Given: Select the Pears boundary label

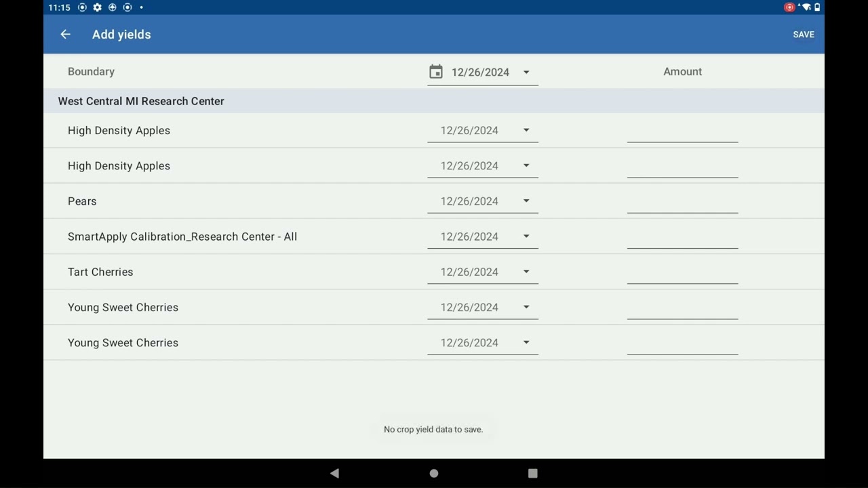Looking at the screenshot, I should (82, 201).
